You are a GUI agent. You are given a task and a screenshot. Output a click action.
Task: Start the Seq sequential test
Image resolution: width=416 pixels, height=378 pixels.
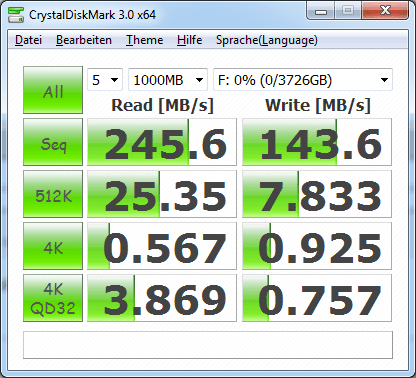53,142
